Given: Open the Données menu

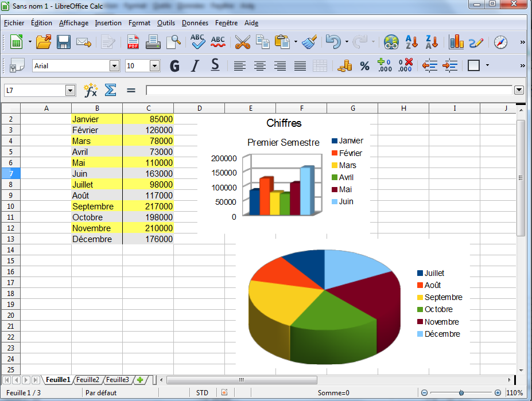Looking at the screenshot, I should click(195, 23).
